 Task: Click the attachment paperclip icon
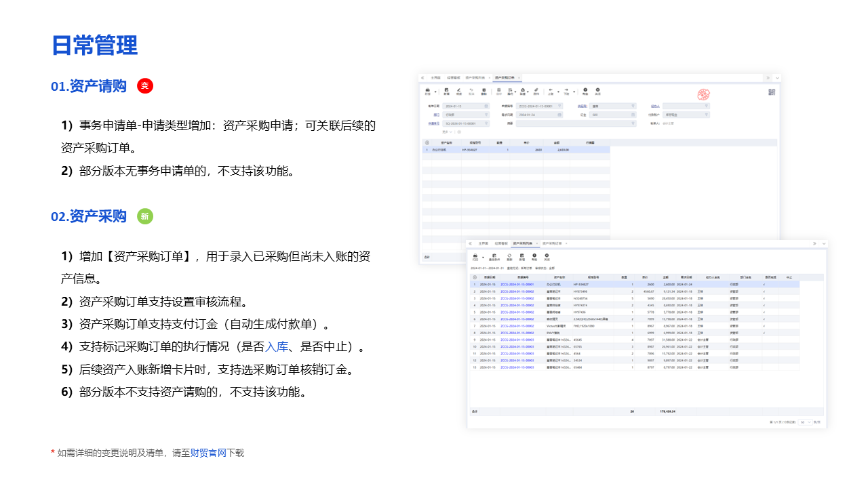536,91
